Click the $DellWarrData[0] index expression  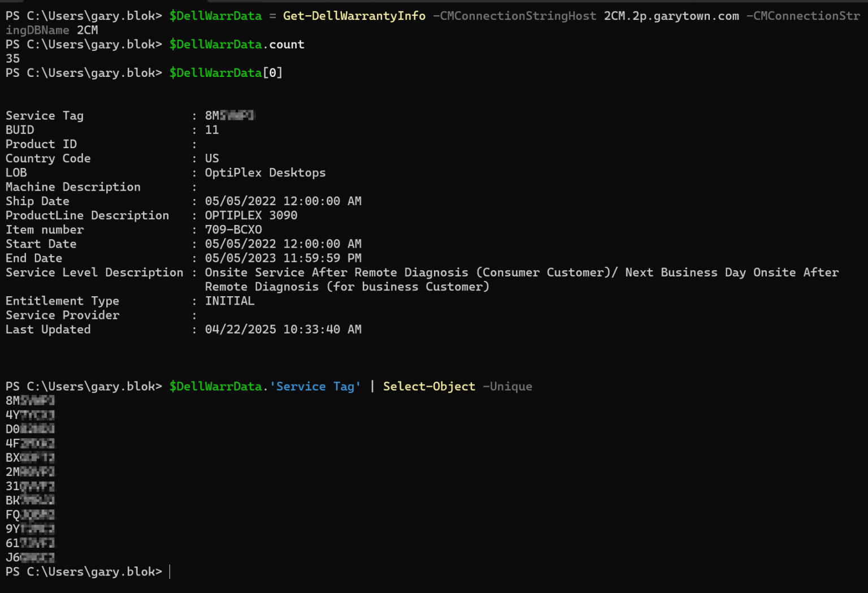pos(225,72)
